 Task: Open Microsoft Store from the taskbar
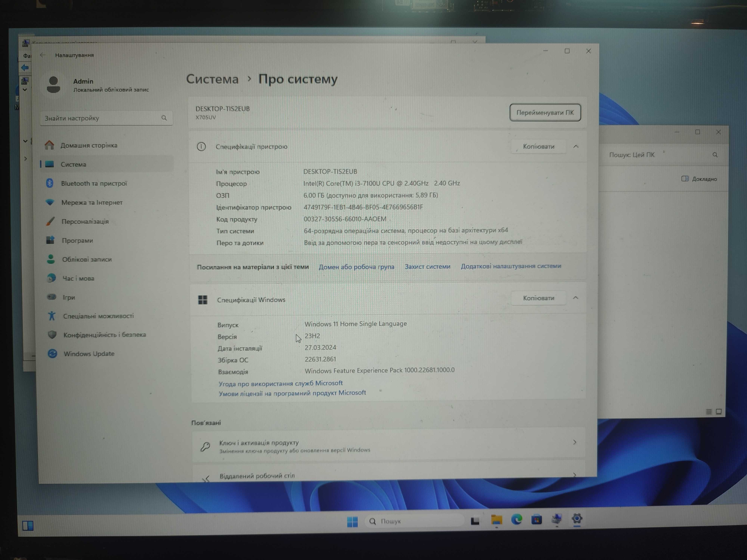coord(537,519)
